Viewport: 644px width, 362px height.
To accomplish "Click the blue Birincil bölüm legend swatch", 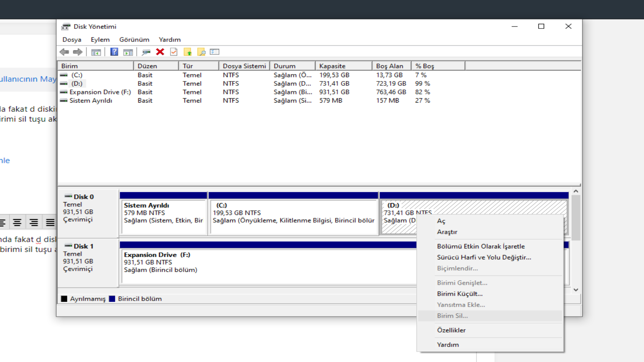I will 112,299.
